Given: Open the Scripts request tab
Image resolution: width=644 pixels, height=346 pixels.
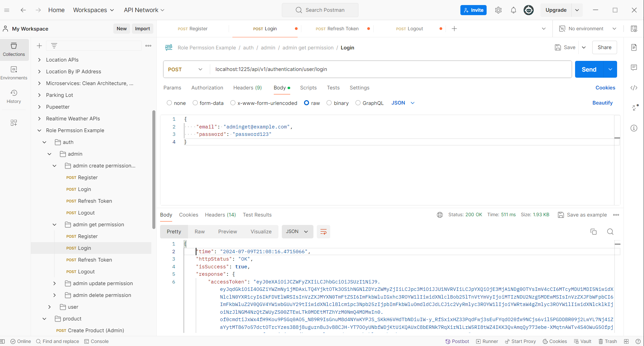Looking at the screenshot, I should pos(308,88).
